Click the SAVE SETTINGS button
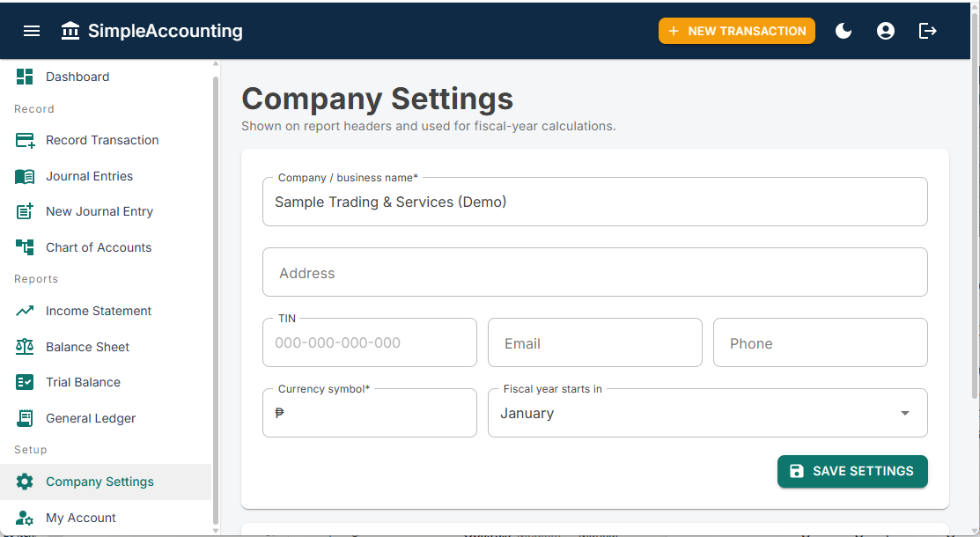This screenshot has height=537, width=980. [852, 471]
